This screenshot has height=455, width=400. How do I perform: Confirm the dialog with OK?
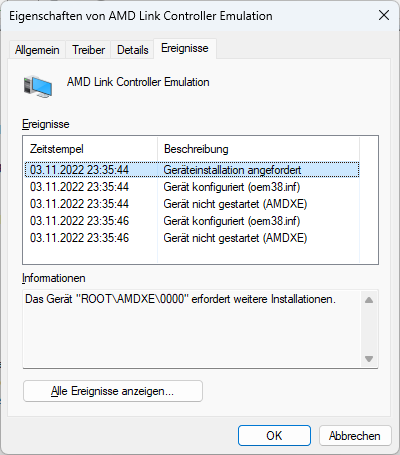(274, 435)
